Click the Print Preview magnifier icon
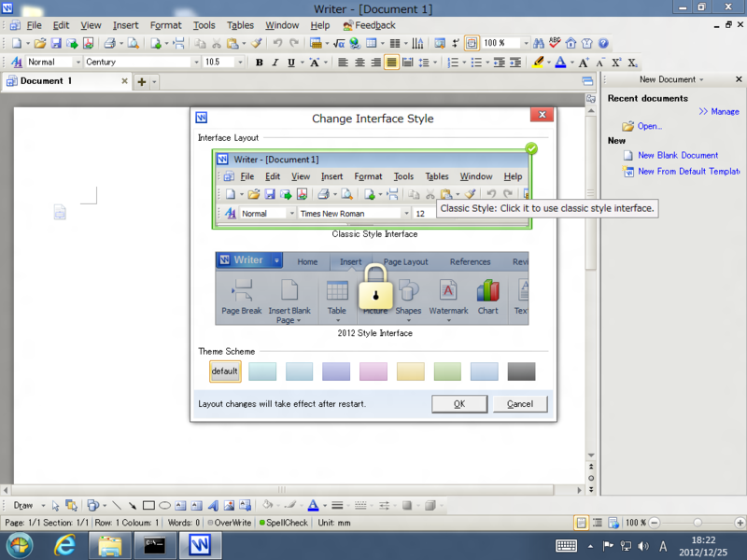 (134, 43)
